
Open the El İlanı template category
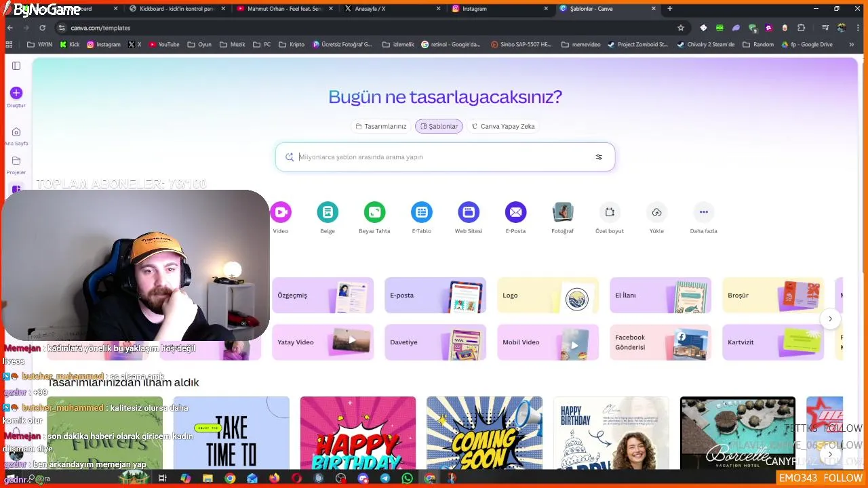coord(660,295)
